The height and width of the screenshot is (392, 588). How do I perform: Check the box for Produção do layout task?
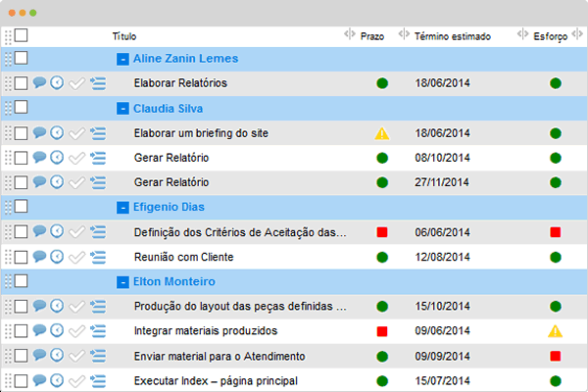21,306
